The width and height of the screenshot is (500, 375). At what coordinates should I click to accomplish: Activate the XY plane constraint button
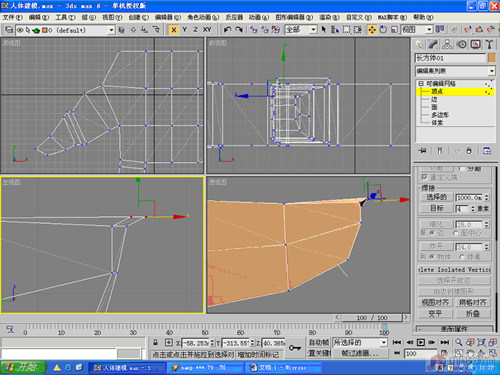[207, 30]
